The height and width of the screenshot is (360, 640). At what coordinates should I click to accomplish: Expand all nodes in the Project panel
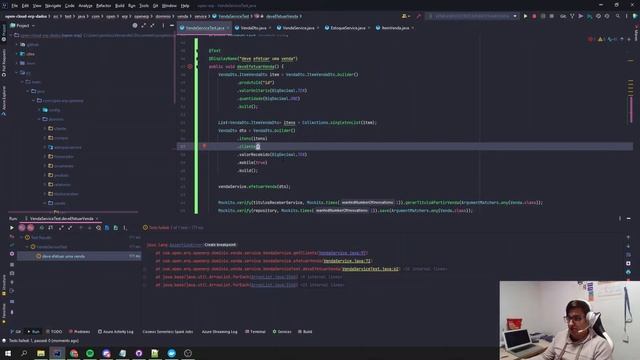coord(144,25)
